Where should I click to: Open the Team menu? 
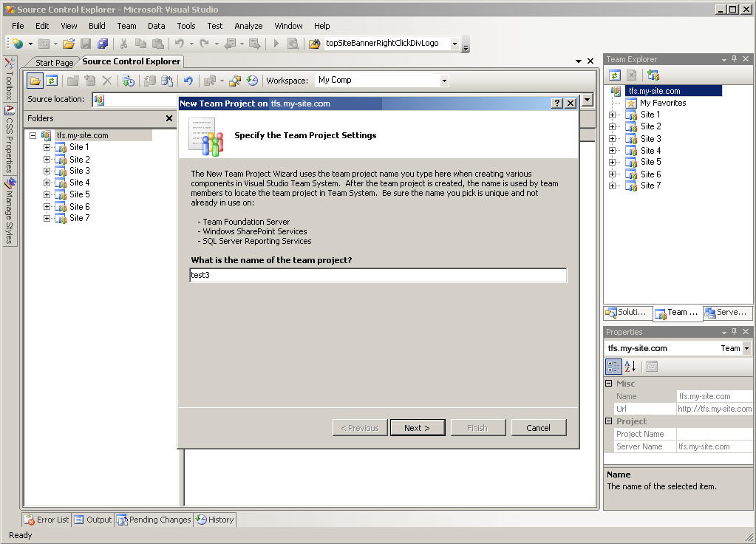pos(126,26)
